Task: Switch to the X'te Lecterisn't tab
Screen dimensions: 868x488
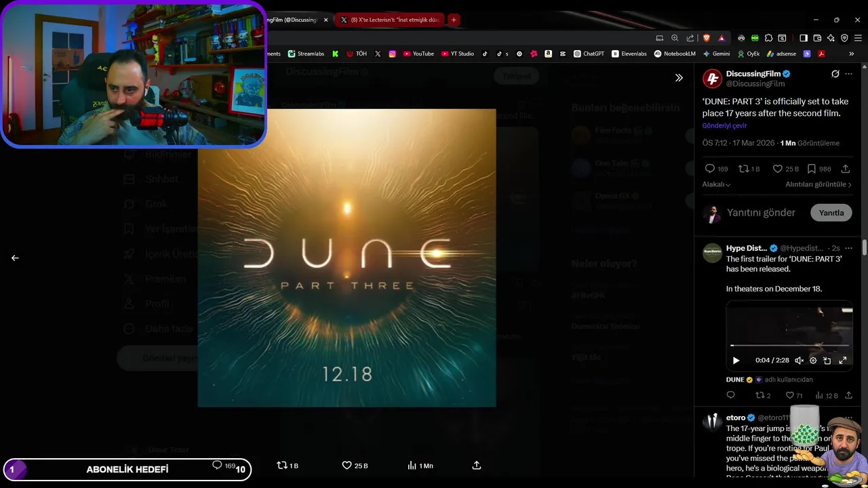Action: click(x=390, y=20)
